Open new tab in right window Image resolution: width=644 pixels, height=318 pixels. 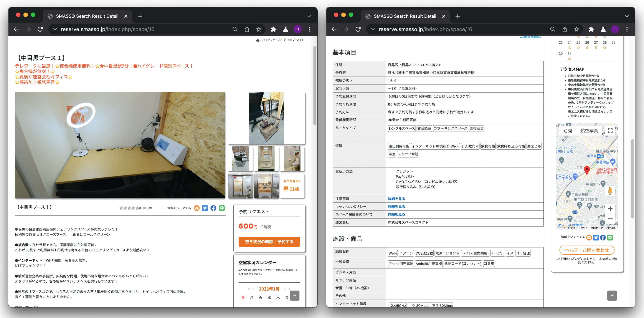pyautogui.click(x=457, y=16)
